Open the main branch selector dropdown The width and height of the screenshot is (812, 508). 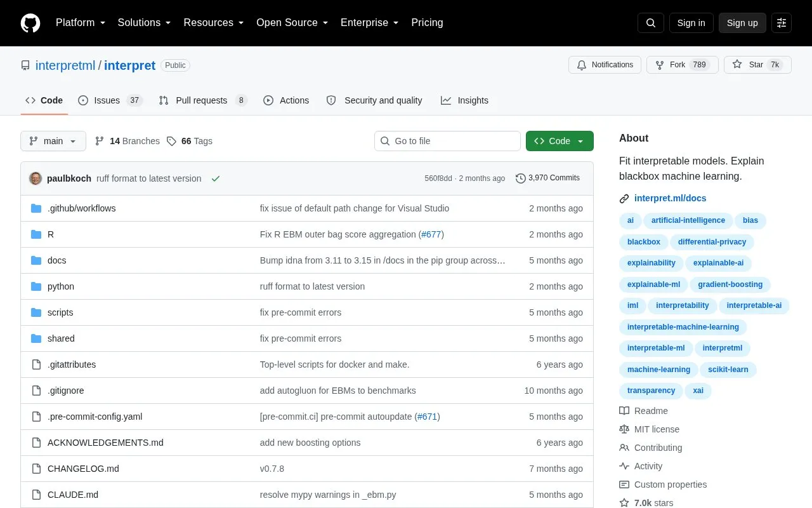[x=53, y=141]
